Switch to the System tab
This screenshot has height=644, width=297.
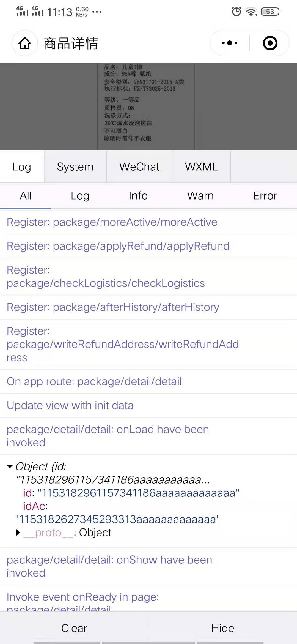pyautogui.click(x=75, y=167)
